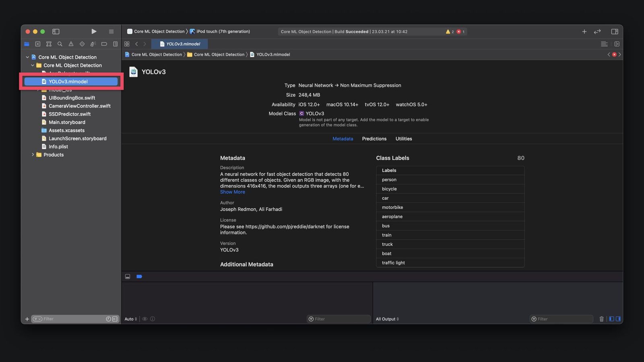Toggle the inspectors panel on right

click(x=614, y=31)
